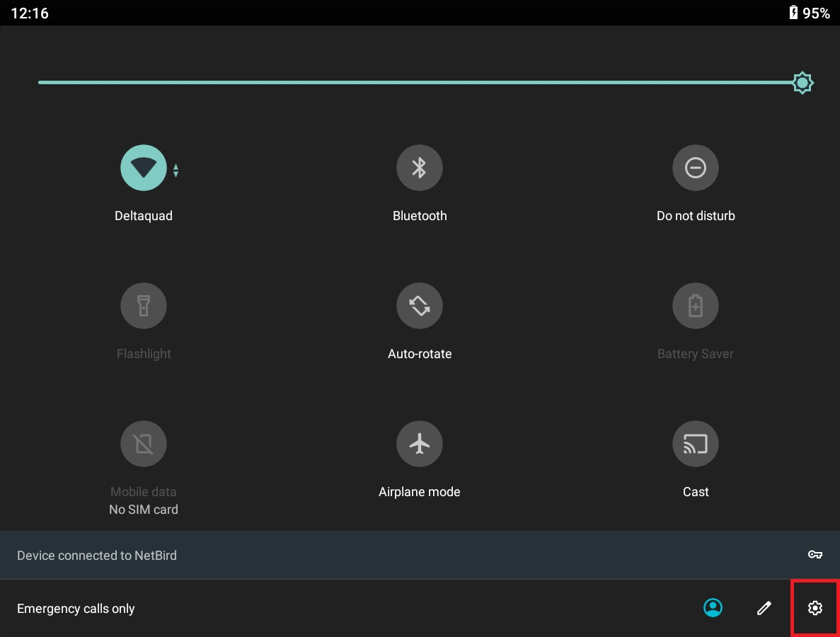Turn off the Deltaquad Wi-Fi tile
Screen dimensions: 840x637
coord(144,168)
